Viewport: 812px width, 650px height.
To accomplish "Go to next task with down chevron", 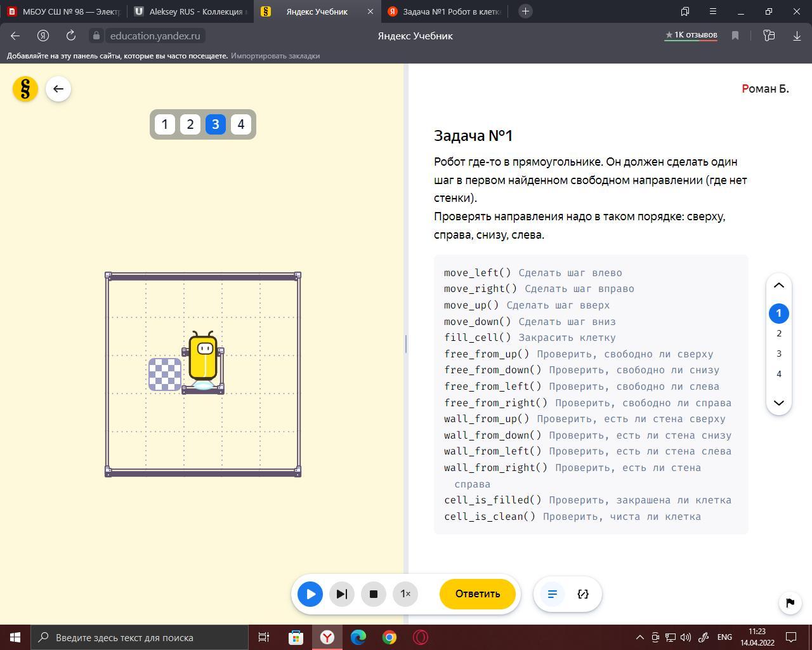I will pos(779,402).
